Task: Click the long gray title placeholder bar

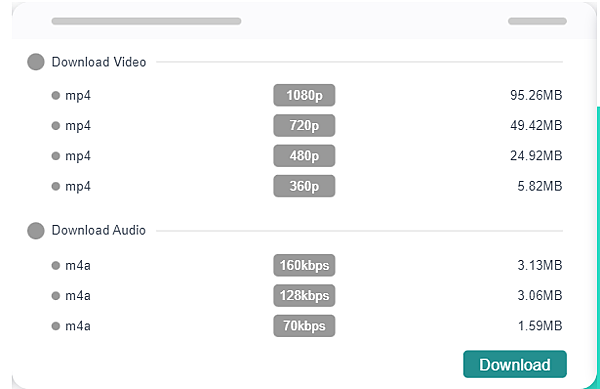Action: tap(147, 21)
